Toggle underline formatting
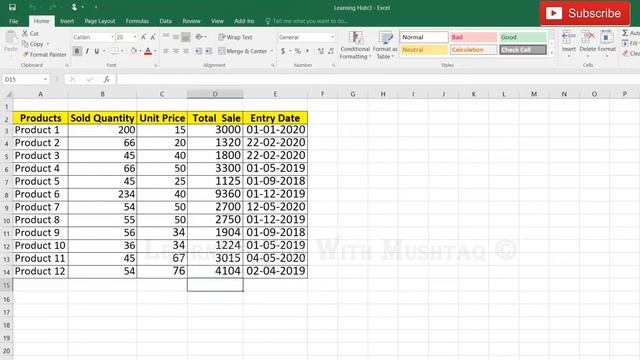Image resolution: width=640 pixels, height=360 pixels. point(97,51)
